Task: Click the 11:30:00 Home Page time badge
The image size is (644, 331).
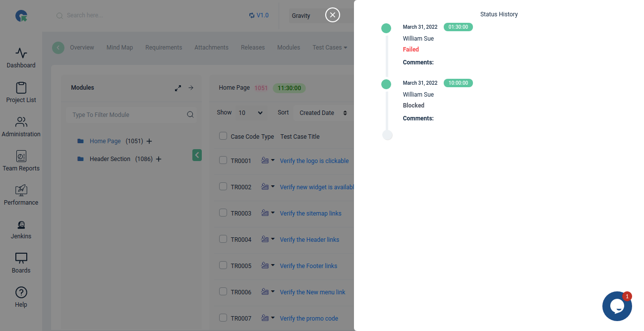Action: point(289,88)
